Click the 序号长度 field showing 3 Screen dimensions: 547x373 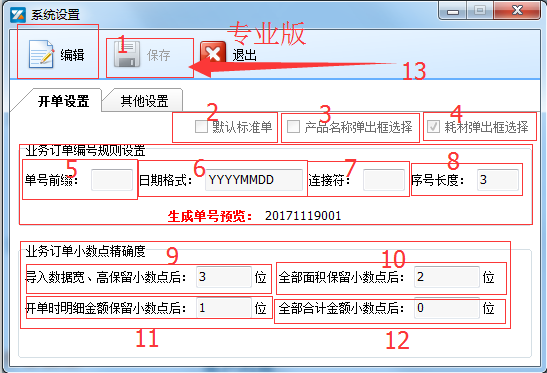click(498, 180)
